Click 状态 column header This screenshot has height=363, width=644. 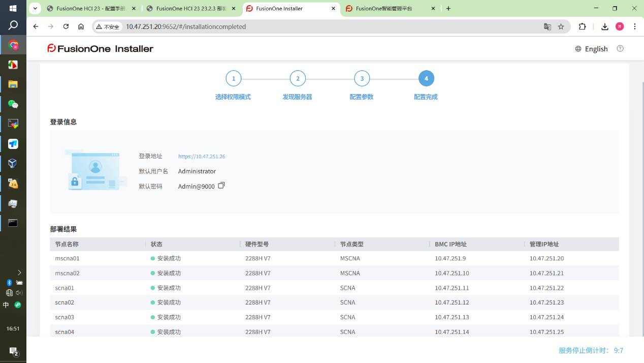156,244
